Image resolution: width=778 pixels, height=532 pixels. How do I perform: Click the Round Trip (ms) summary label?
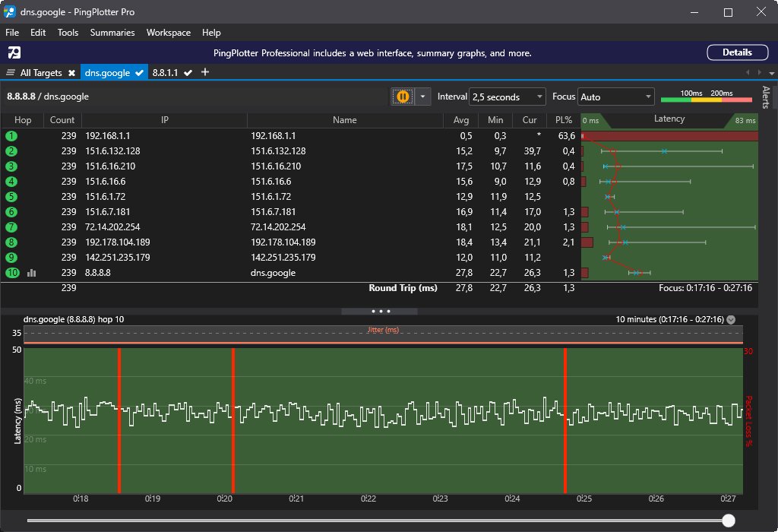pyautogui.click(x=403, y=288)
